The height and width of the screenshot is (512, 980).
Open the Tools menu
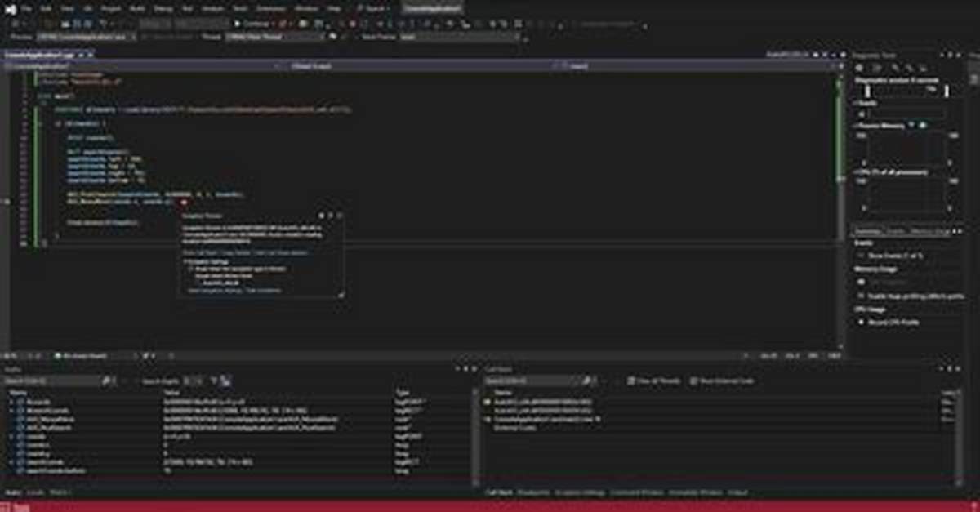coord(239,8)
